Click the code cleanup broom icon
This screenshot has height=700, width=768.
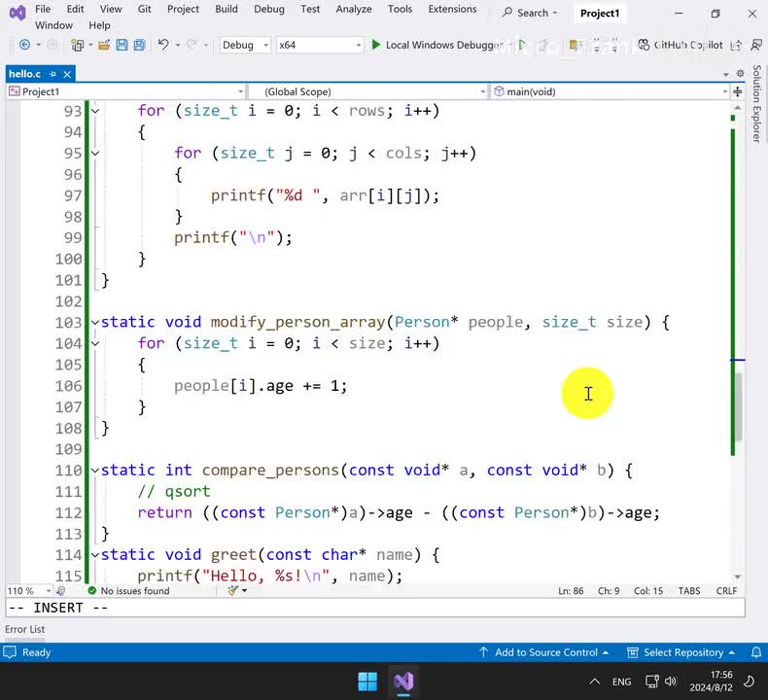[x=233, y=590]
